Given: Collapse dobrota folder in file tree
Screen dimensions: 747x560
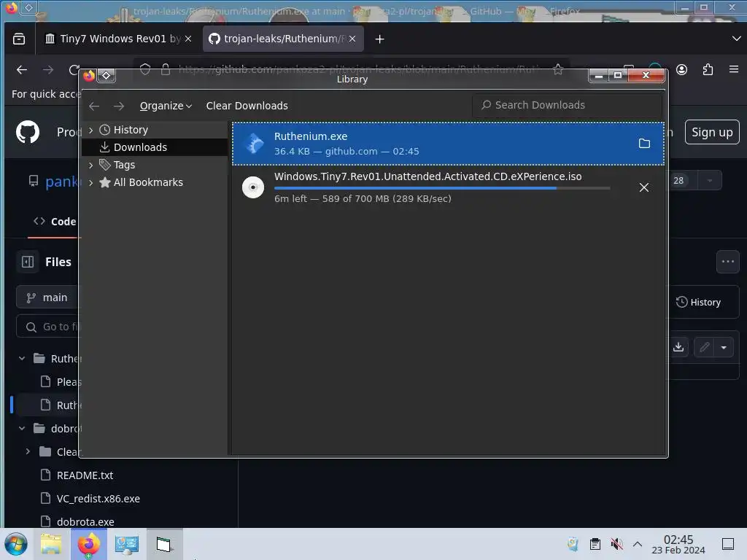Looking at the screenshot, I should coord(22,428).
